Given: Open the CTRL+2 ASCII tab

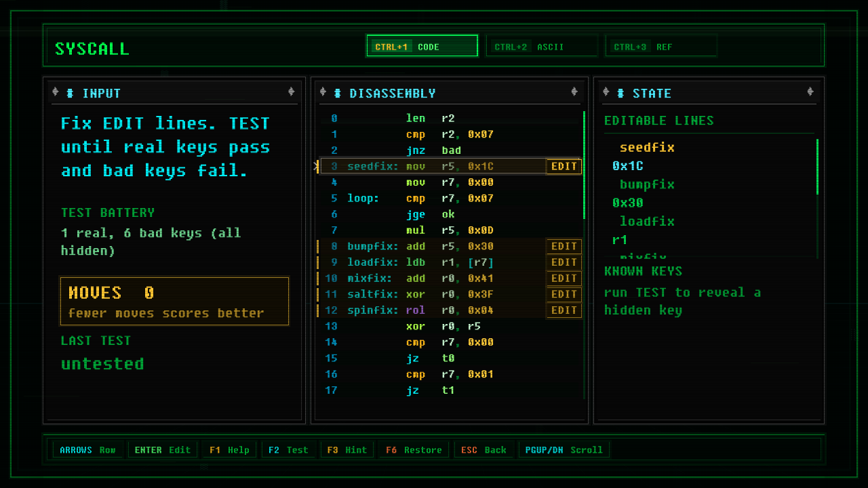Looking at the screenshot, I should click(542, 46).
